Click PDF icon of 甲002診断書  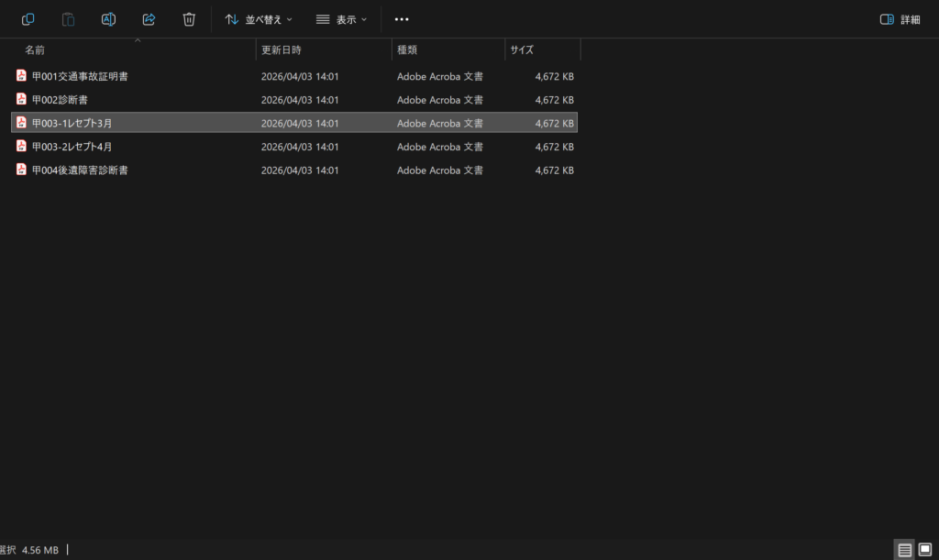point(22,99)
